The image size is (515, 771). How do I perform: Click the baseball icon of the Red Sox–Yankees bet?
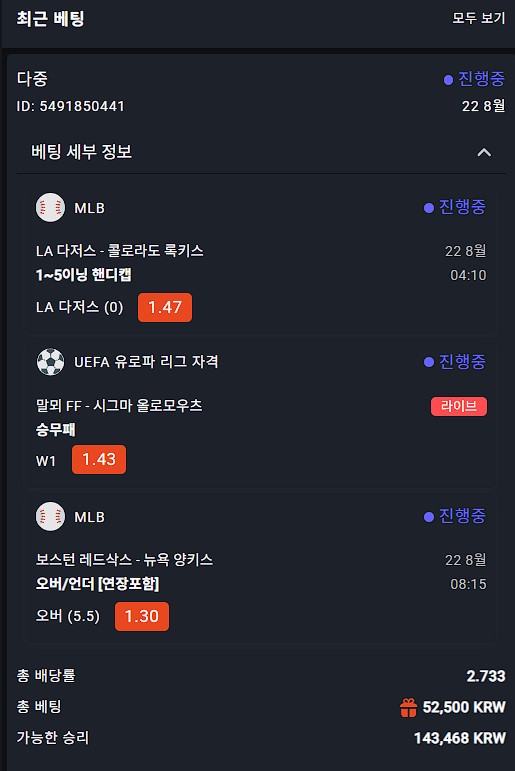pos(50,516)
